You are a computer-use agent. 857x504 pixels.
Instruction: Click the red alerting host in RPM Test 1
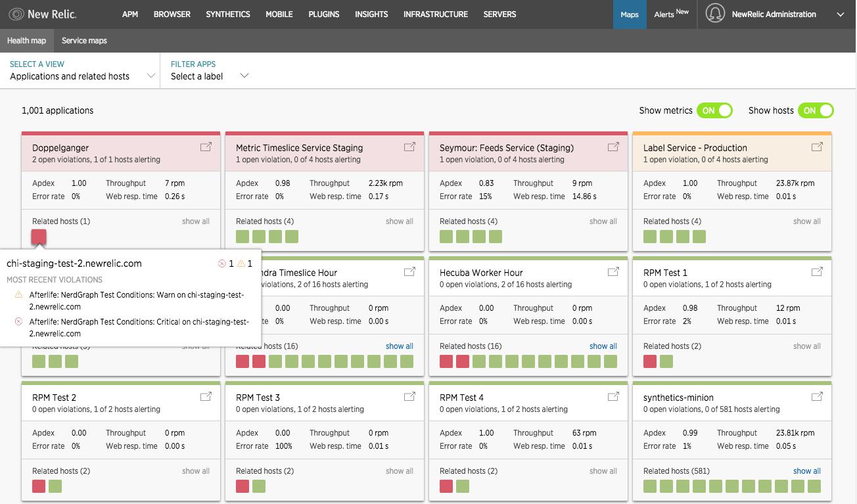650,361
